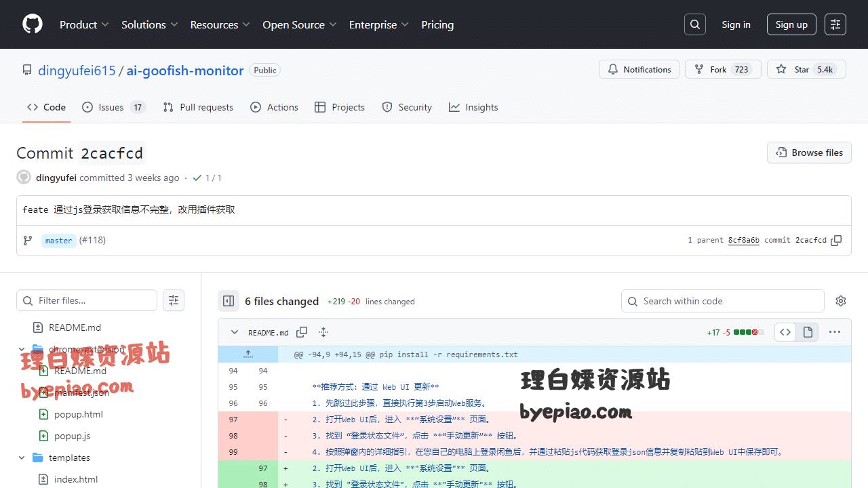Collapse README.md diff chevron
This screenshot has height=488, width=868.
235,332
